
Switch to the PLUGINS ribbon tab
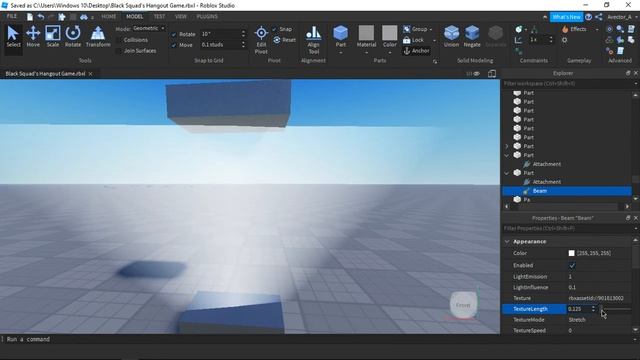click(x=207, y=17)
